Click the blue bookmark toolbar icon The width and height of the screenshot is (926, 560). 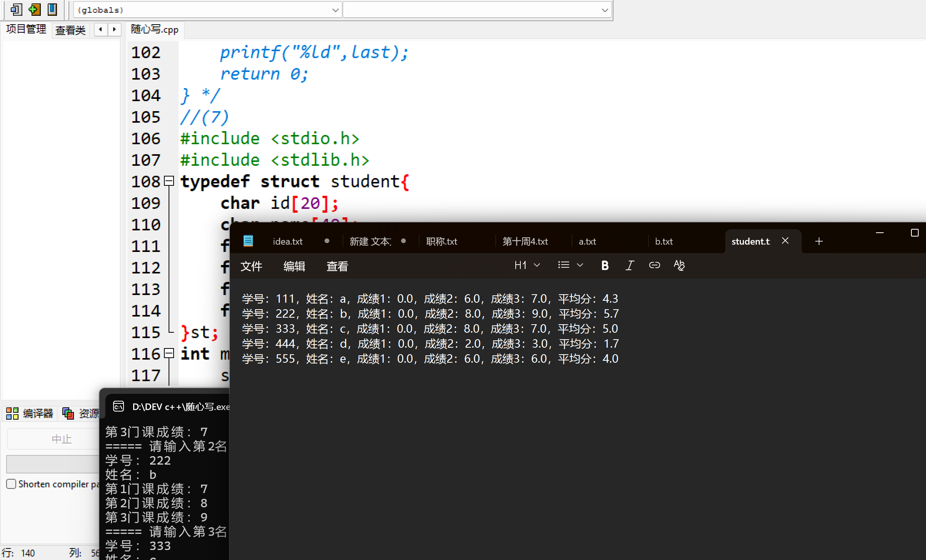coord(52,9)
